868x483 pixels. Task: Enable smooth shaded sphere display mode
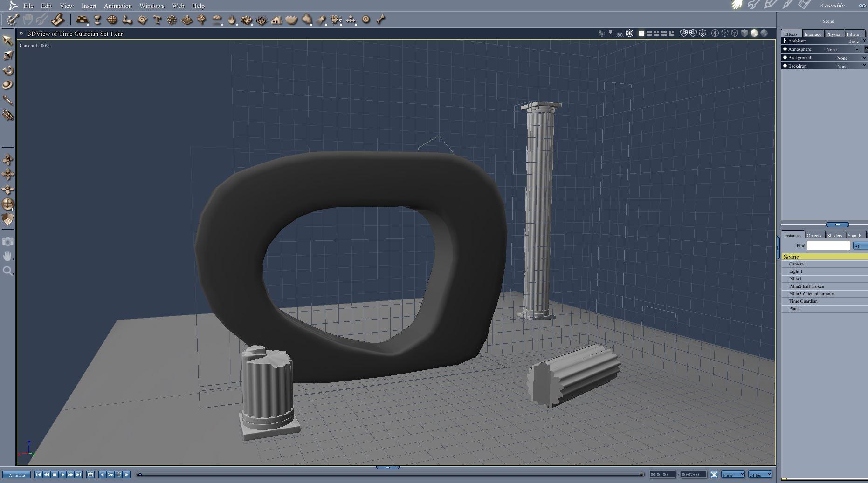pos(754,34)
